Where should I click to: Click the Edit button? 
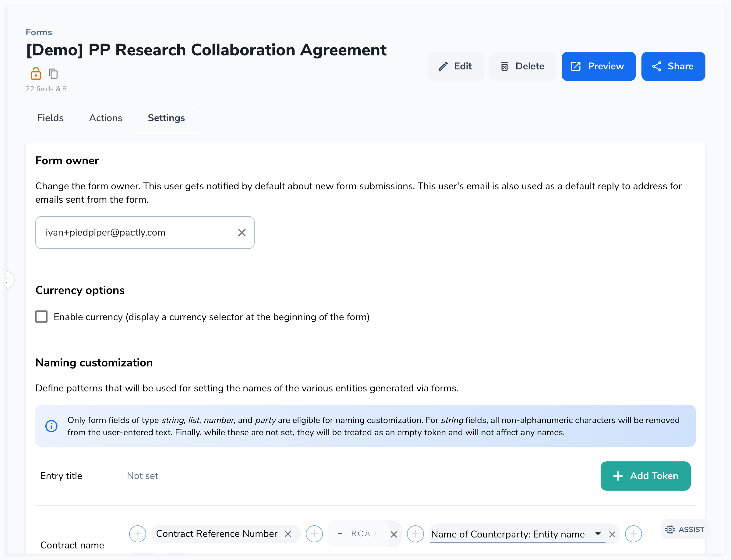click(456, 66)
